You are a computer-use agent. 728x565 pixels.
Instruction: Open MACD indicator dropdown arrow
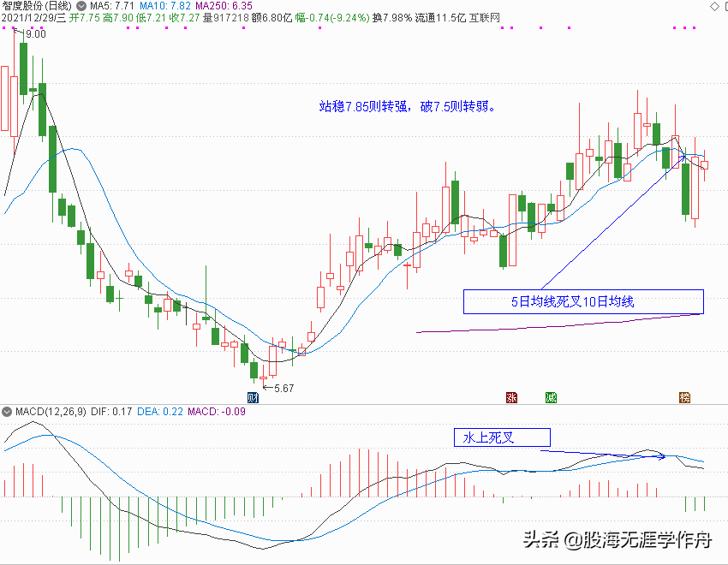[7, 412]
